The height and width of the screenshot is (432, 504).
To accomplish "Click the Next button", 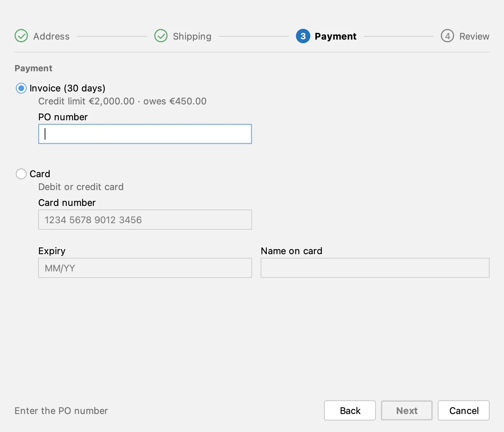I will click(407, 410).
